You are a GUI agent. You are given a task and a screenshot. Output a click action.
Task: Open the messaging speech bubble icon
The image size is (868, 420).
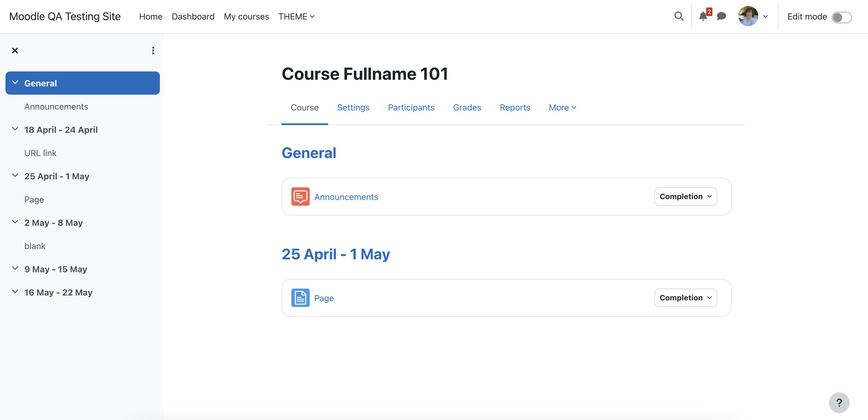(721, 16)
